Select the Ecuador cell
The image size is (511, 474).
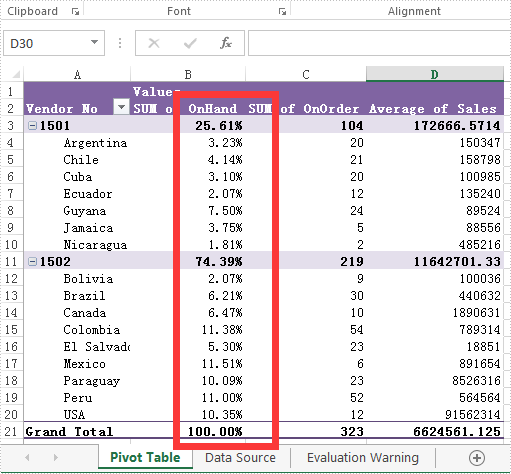pos(77,194)
